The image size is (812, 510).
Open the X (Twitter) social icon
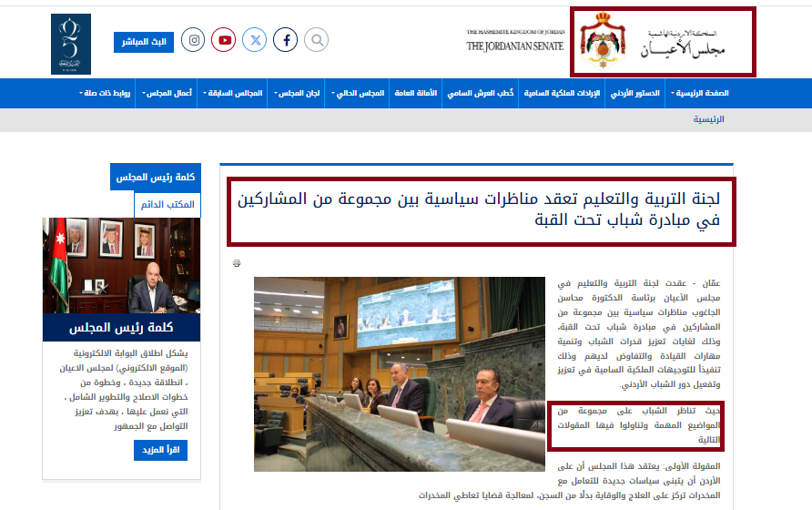coord(255,40)
